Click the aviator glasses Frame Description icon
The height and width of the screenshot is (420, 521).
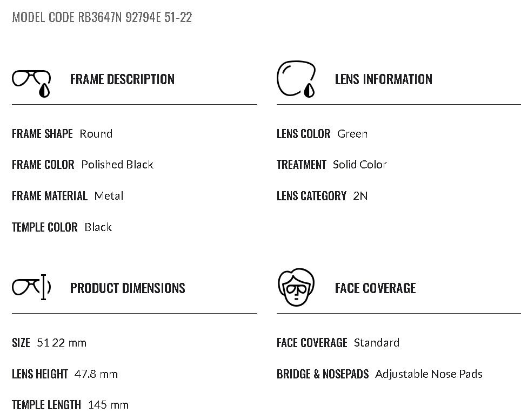(x=31, y=82)
